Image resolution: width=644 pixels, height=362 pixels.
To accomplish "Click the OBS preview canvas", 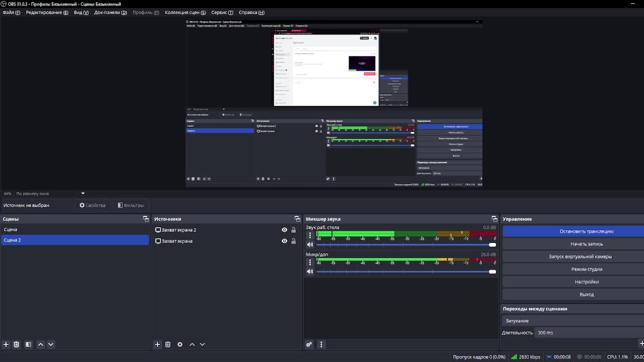I will tap(334, 103).
